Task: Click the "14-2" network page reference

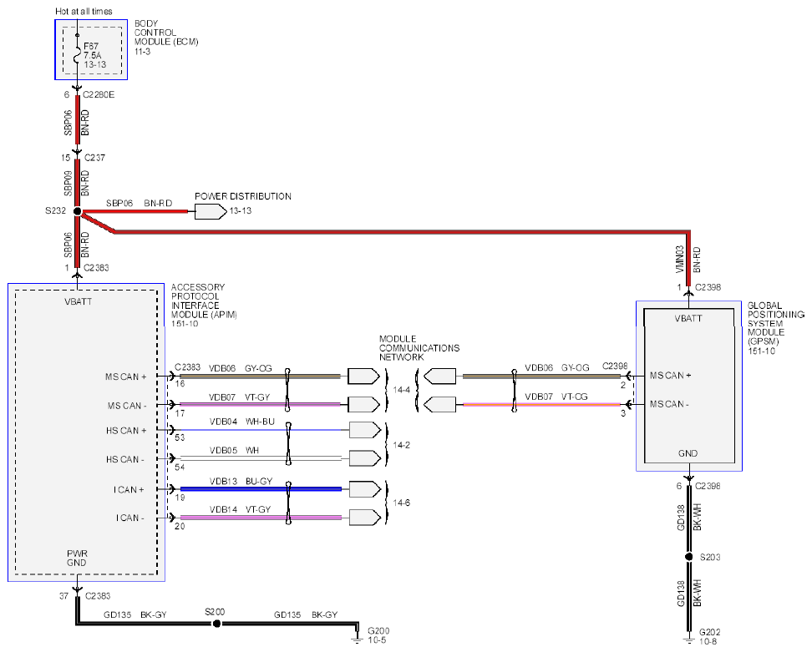Action: click(x=401, y=444)
